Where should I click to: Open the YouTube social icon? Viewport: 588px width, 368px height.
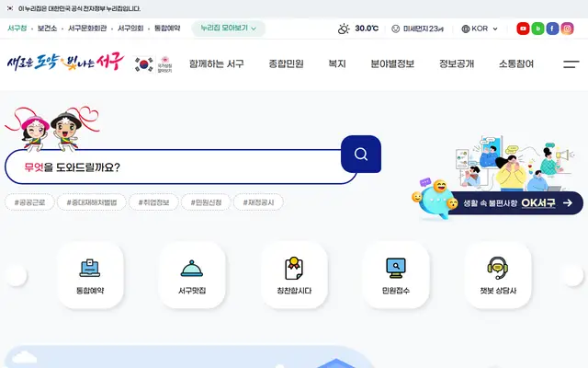[x=523, y=29]
